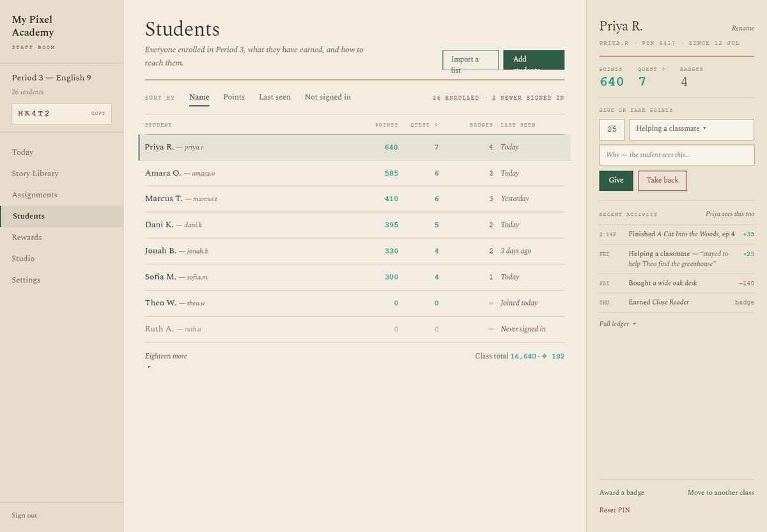The height and width of the screenshot is (532, 767).
Task: Click the Class total 16,640 value
Action: click(523, 356)
